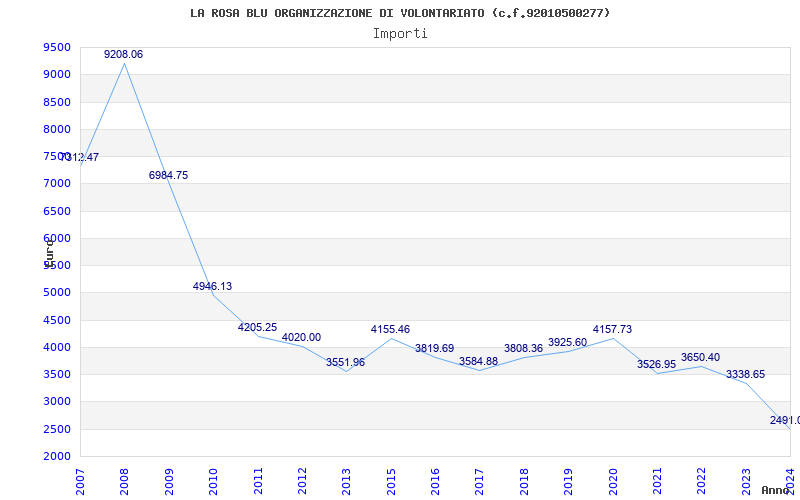The image size is (800, 500).
Task: Click data label 3338.65
Action: pyautogui.click(x=745, y=374)
